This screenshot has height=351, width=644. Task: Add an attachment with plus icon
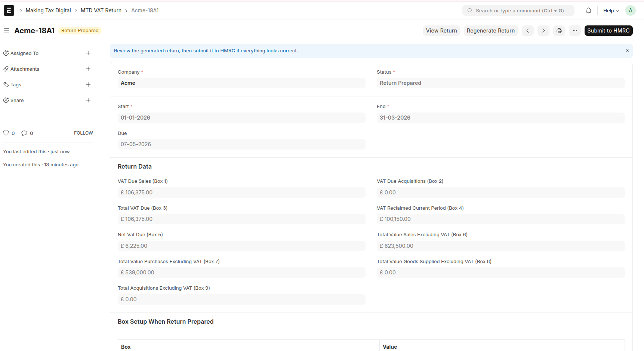tap(88, 69)
